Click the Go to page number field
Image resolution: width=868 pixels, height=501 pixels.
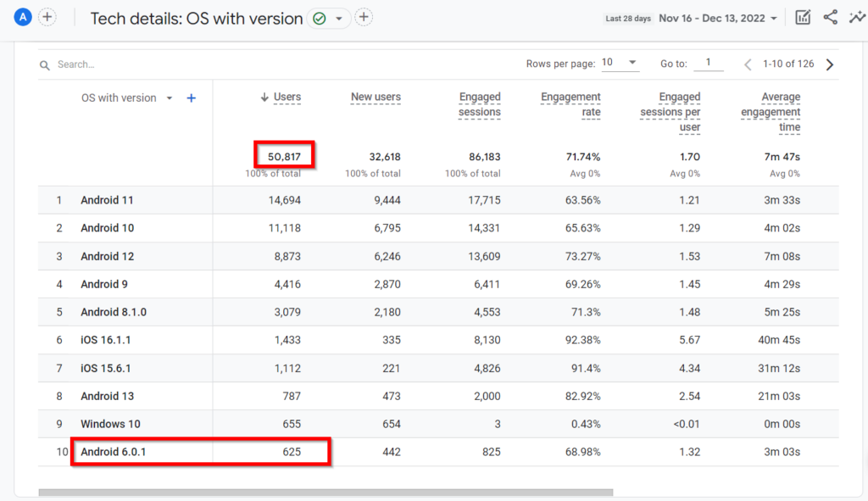tap(709, 63)
